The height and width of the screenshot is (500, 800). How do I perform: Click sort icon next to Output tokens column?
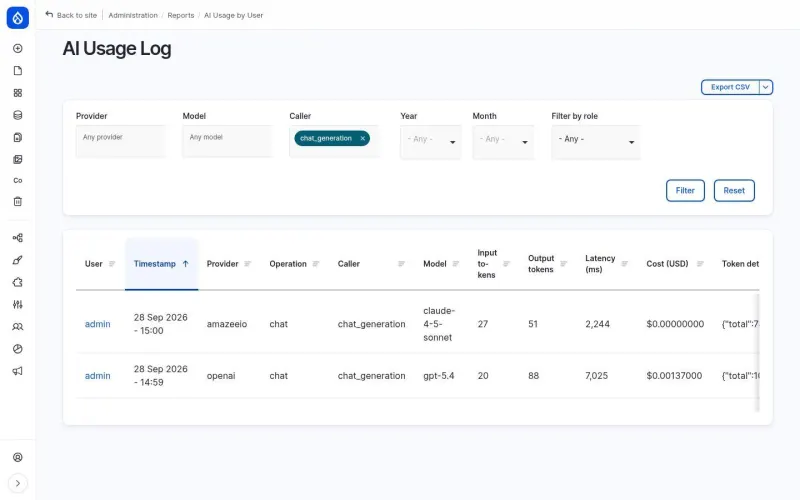click(x=563, y=264)
